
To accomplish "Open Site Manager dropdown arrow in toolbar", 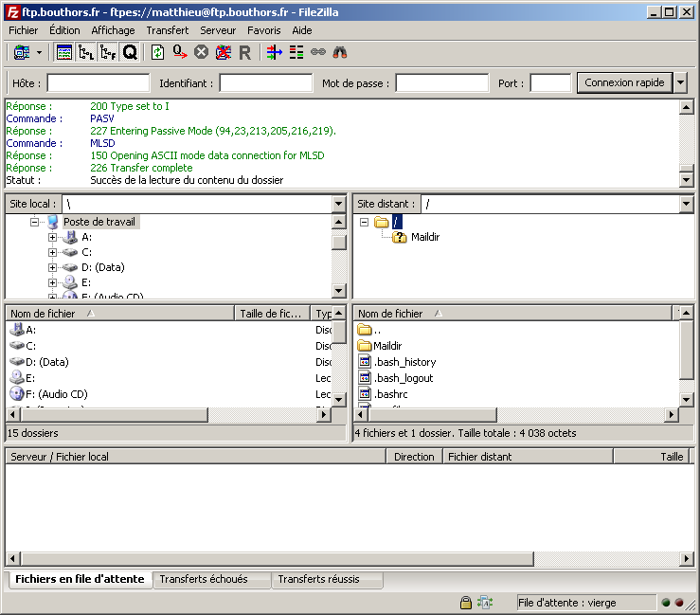I will [39, 53].
